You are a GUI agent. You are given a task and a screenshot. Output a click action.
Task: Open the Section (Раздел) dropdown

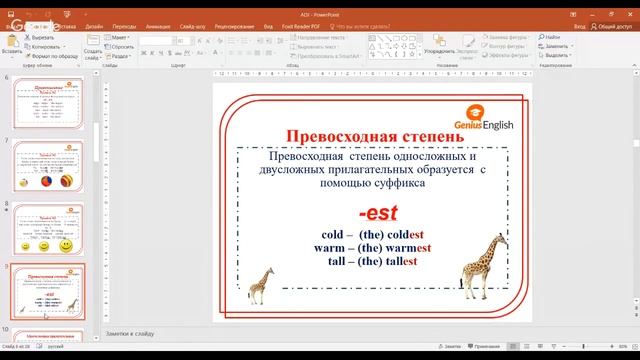click(118, 56)
